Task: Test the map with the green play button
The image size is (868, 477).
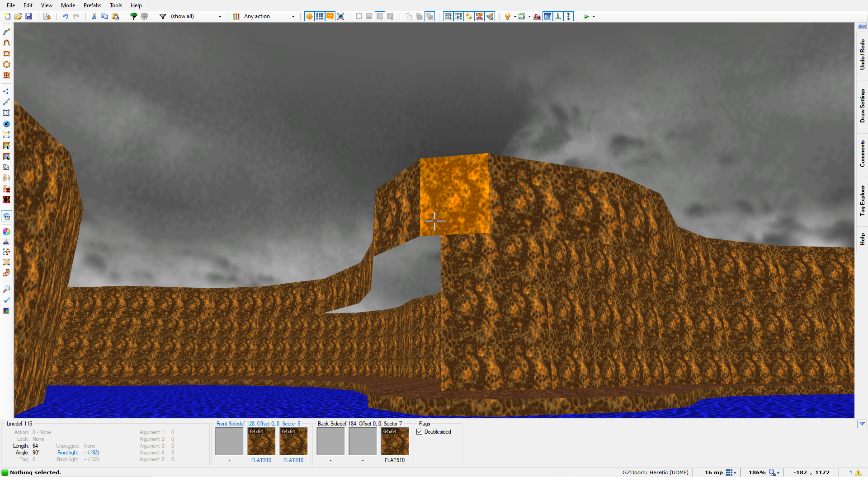Action: [x=586, y=16]
